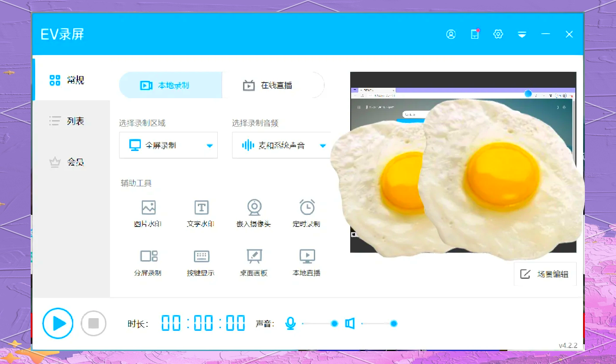Click the 00:00:00 duration timer

[x=203, y=323]
